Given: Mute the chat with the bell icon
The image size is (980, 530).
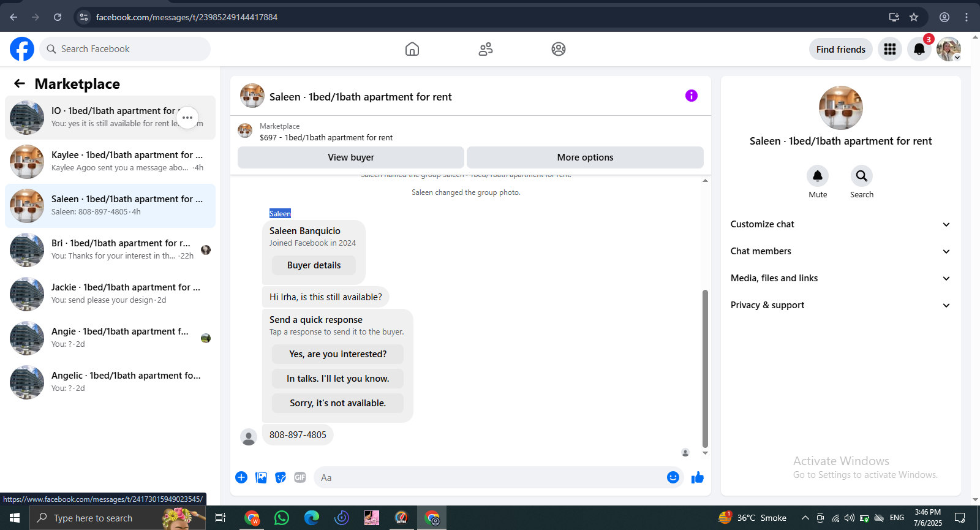Looking at the screenshot, I should point(818,176).
